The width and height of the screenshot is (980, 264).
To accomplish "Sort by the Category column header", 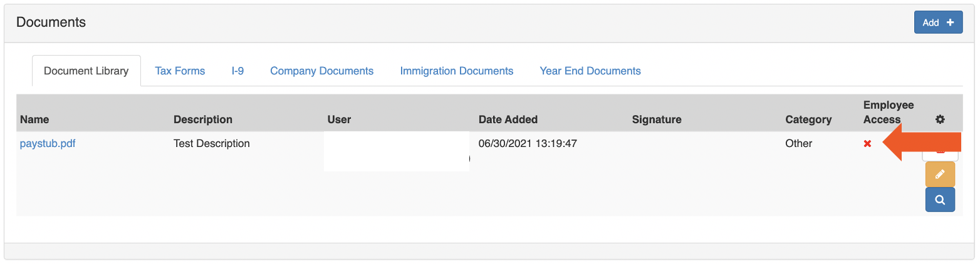I will [808, 119].
